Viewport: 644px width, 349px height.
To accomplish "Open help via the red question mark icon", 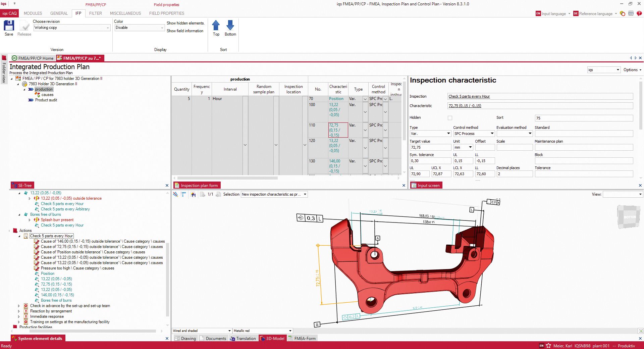I will coord(640,14).
